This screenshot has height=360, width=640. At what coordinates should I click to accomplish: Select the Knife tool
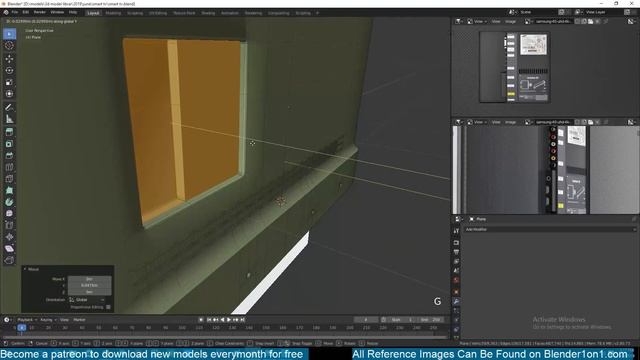point(9,179)
